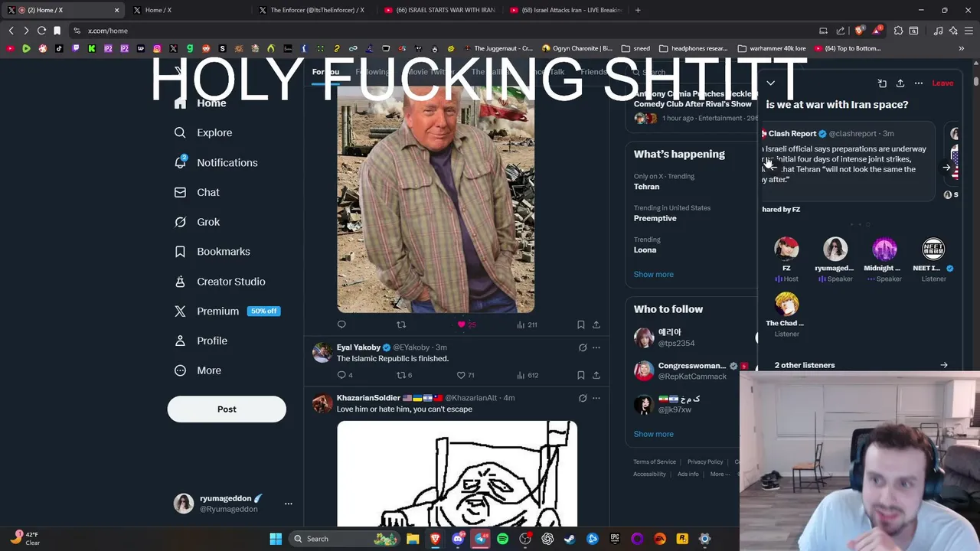Open more options on KhazarianSoldier post

(x=596, y=398)
